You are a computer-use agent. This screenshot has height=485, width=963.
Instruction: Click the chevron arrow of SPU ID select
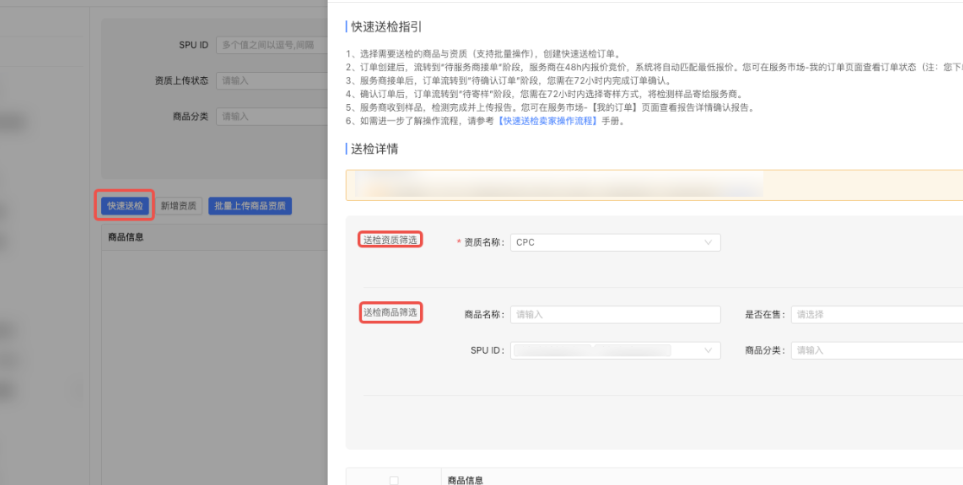coord(708,351)
